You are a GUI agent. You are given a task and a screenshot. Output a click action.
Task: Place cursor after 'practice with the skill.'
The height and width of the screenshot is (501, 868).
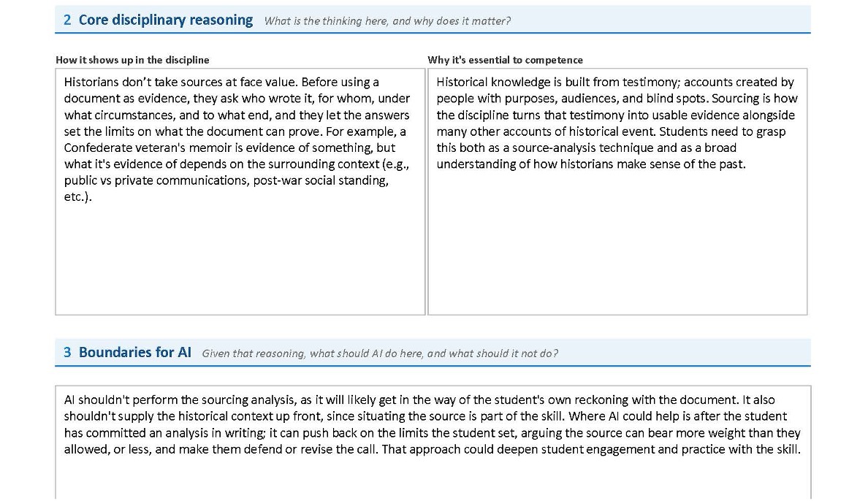tap(801, 450)
